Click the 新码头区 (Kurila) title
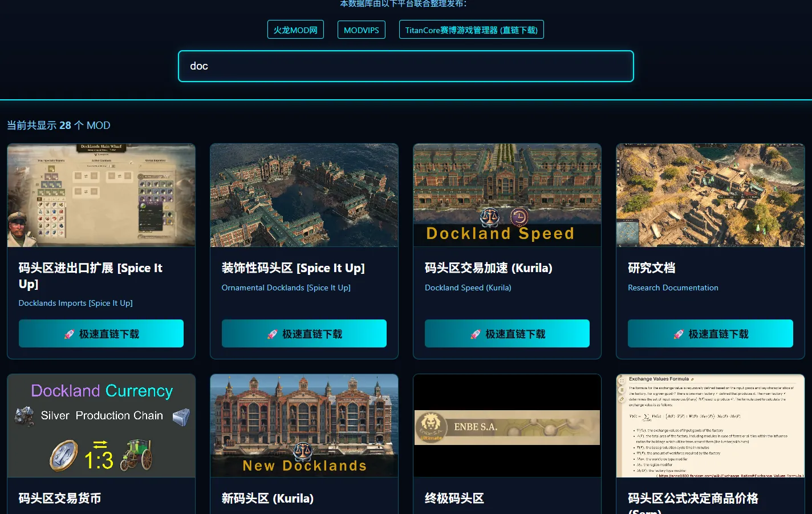 267,499
